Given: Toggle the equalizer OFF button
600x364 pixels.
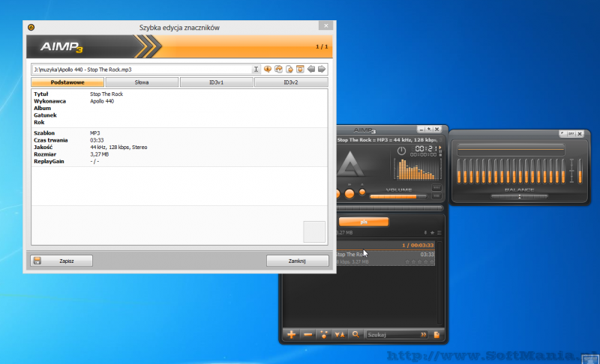Looking at the screenshot, I should [571, 133].
